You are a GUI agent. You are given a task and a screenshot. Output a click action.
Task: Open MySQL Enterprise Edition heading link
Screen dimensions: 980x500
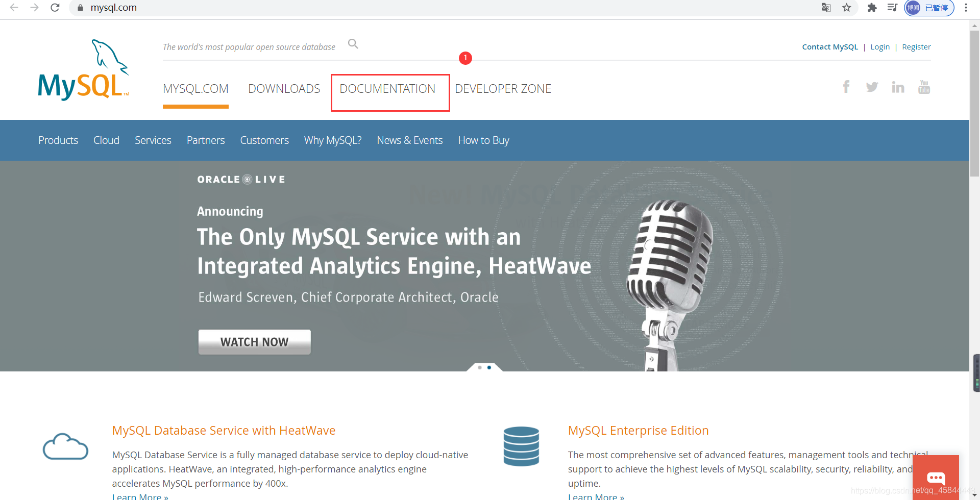click(x=638, y=431)
